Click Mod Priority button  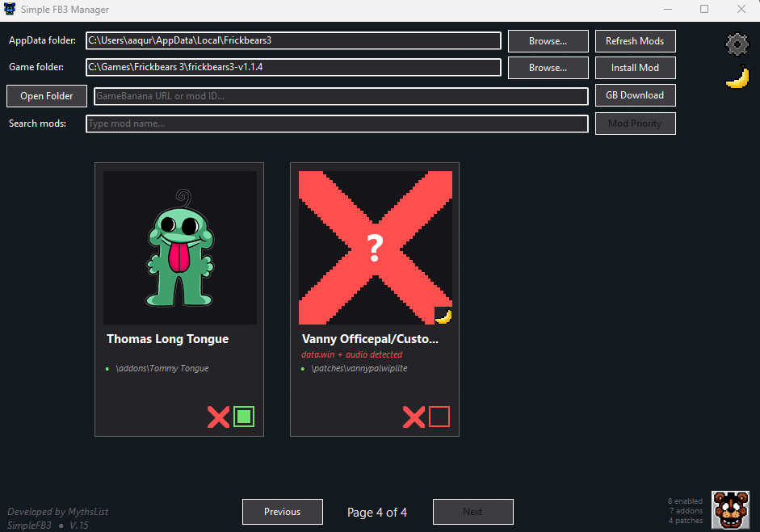point(635,124)
